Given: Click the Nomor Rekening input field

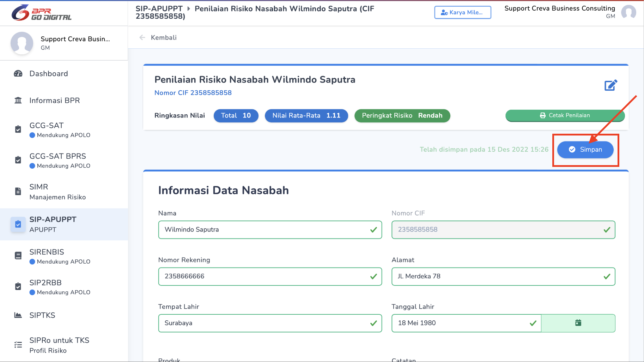Looking at the screenshot, I should pos(270,277).
